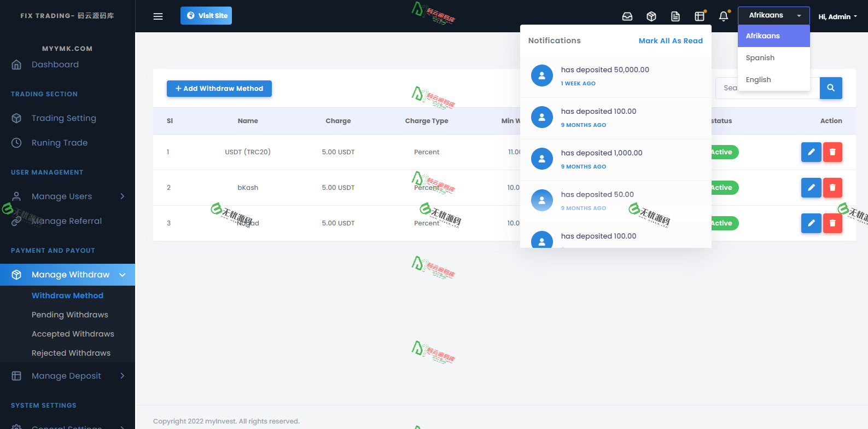Delete the bKash withdraw method
868x429 pixels.
[832, 188]
